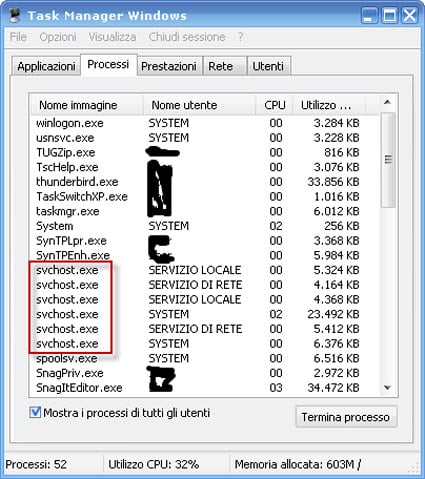The width and height of the screenshot is (425, 479).
Task: Select the spoolsv.exe process
Action: [x=204, y=358]
